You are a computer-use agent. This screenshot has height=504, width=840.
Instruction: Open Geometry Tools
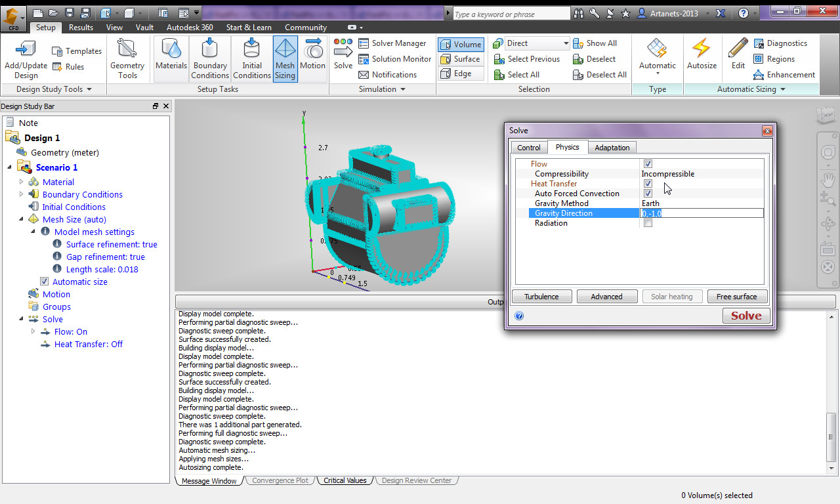(127, 58)
